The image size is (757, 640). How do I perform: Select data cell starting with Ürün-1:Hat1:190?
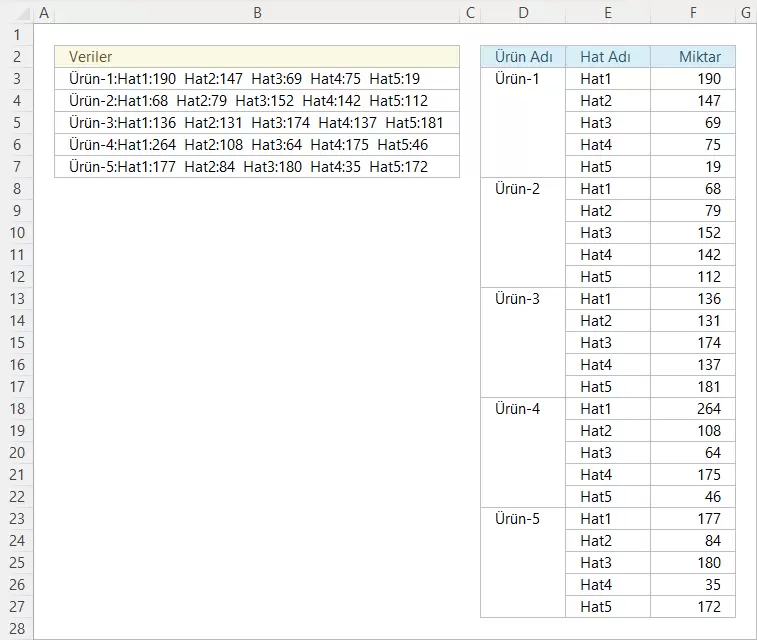pyautogui.click(x=257, y=79)
